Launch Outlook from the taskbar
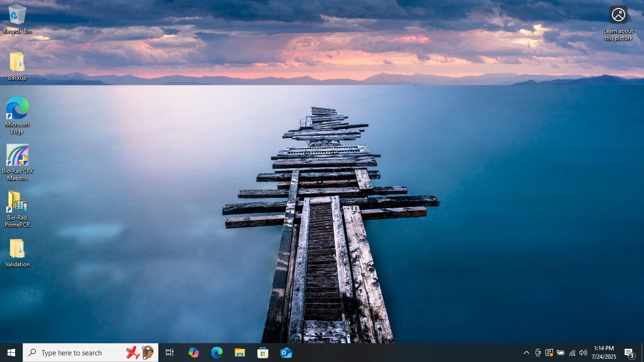Image resolution: width=644 pixels, height=362 pixels. click(286, 353)
